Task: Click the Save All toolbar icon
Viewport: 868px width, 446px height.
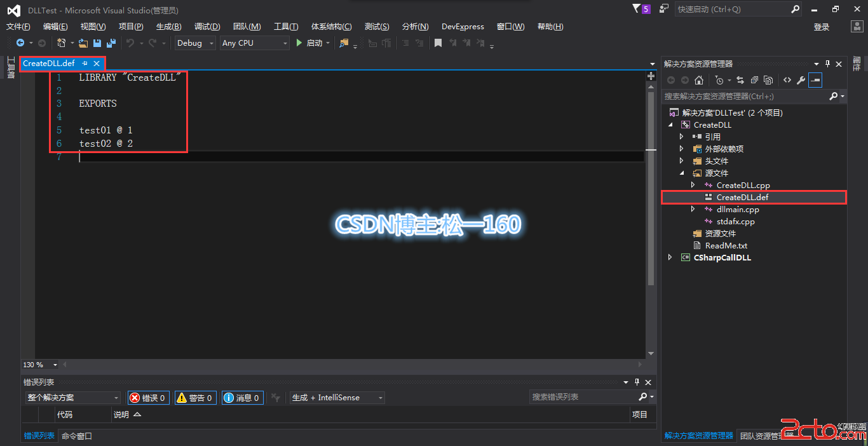Action: tap(111, 43)
